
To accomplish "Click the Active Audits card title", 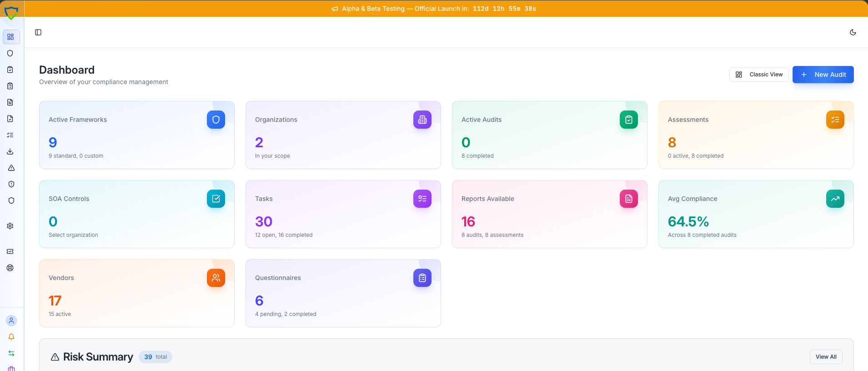I will point(482,120).
